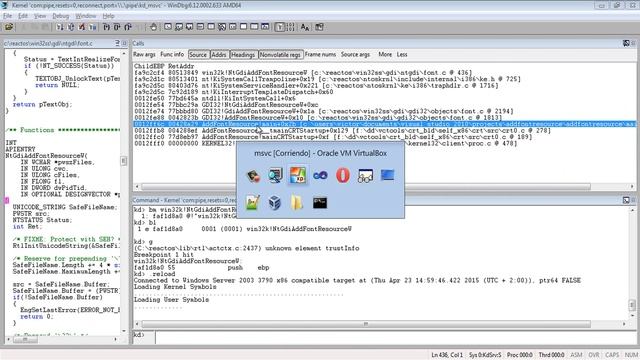Open the Window menu
The height and width of the screenshot is (360, 640).
coord(86,16)
